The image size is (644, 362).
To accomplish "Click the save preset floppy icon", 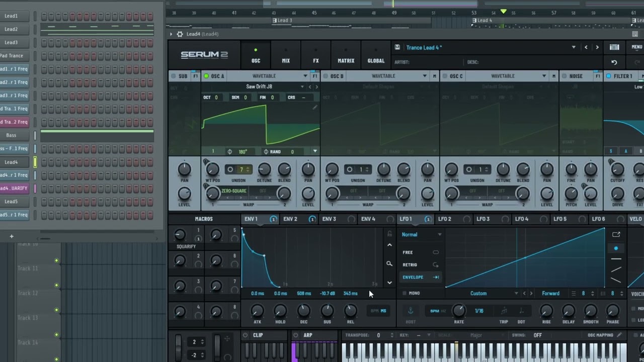I will [x=397, y=47].
